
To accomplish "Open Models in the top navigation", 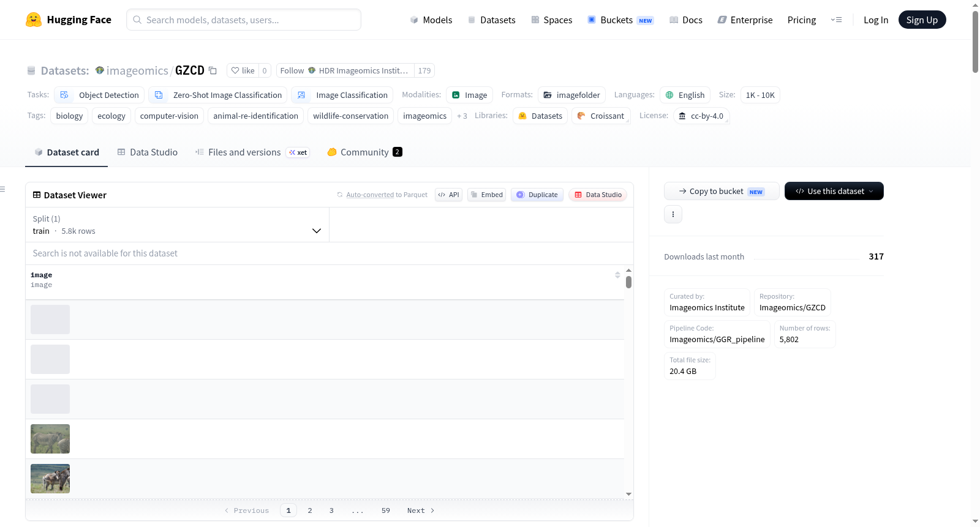I will pos(431,20).
